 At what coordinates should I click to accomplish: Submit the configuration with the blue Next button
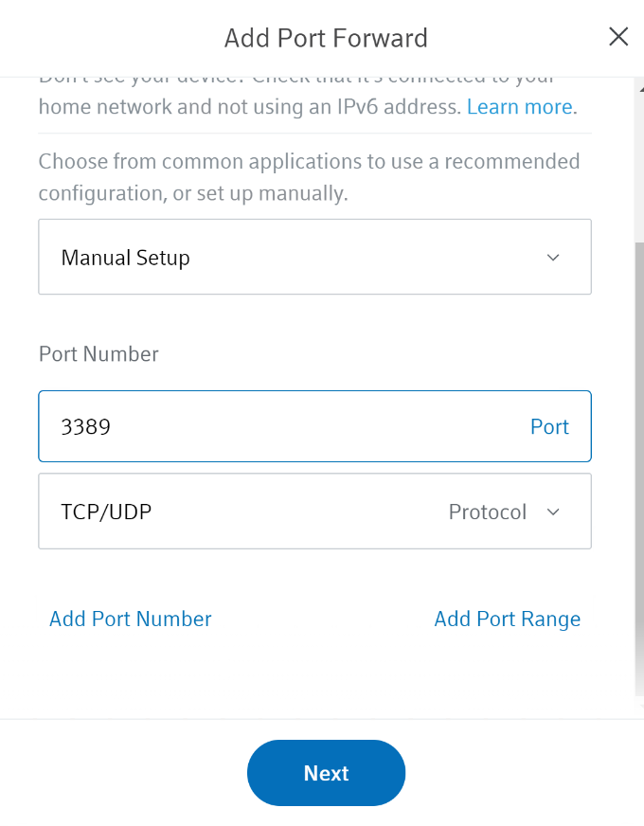pyautogui.click(x=326, y=773)
